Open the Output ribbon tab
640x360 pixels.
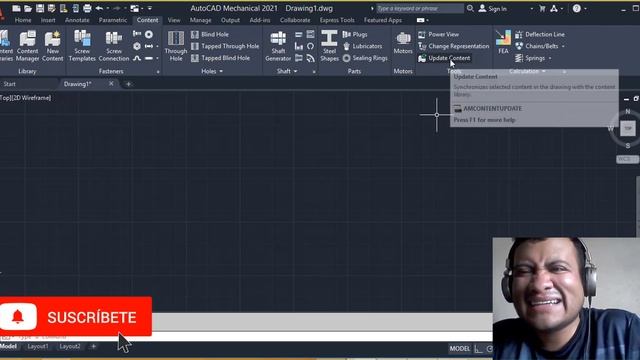point(230,20)
